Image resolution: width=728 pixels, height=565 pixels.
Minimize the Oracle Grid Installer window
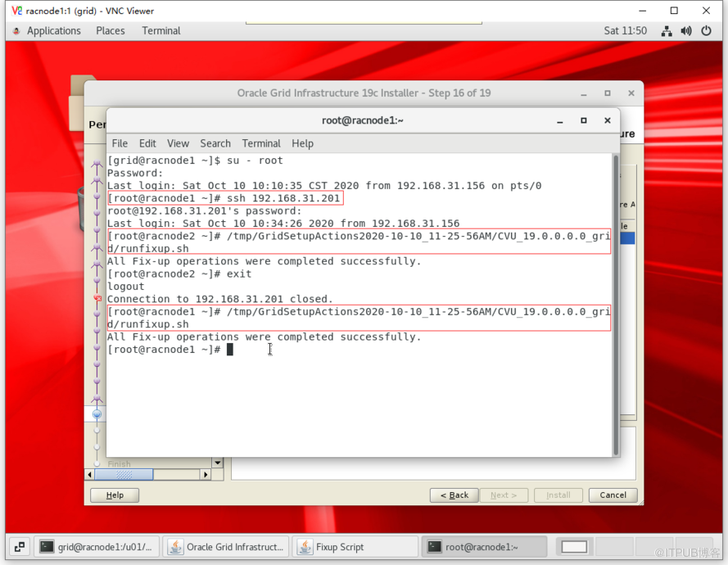click(x=584, y=93)
